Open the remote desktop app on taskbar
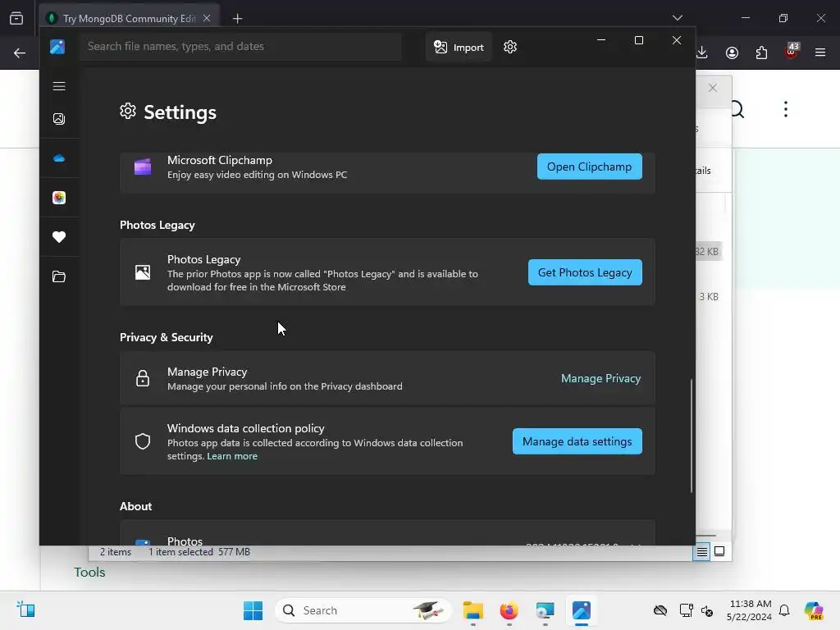Image resolution: width=840 pixels, height=630 pixels. [545, 610]
